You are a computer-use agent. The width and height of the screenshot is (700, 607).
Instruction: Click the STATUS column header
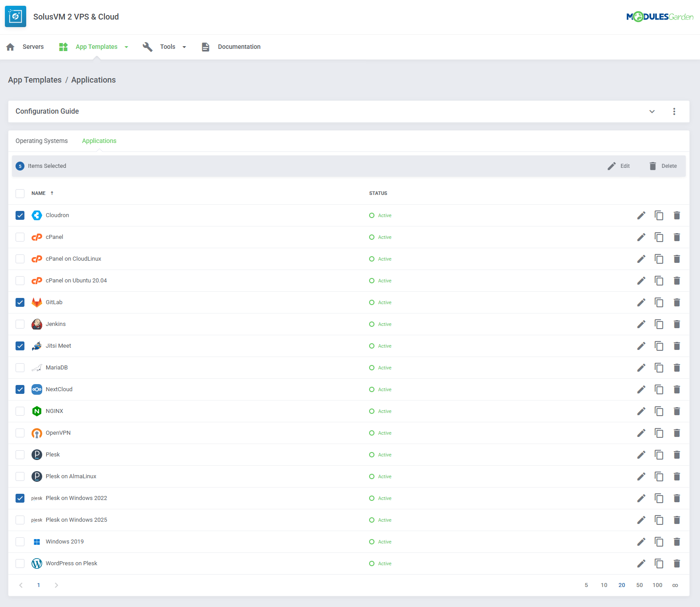coord(378,193)
